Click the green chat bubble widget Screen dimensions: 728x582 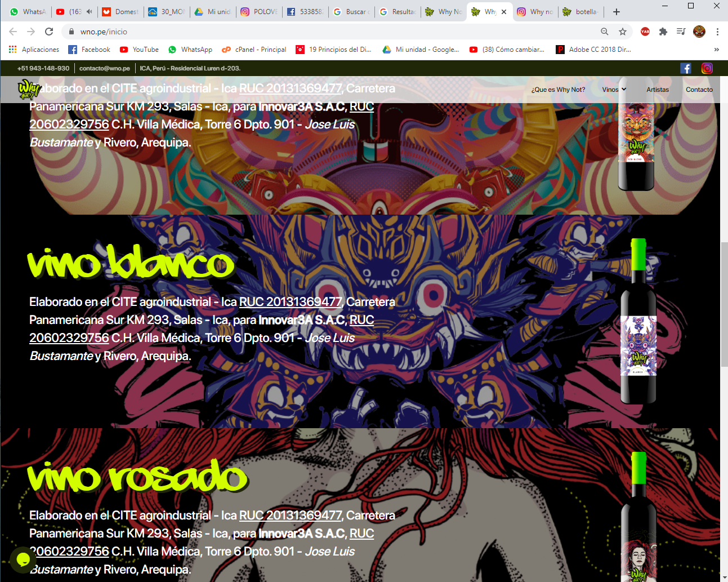point(23,559)
